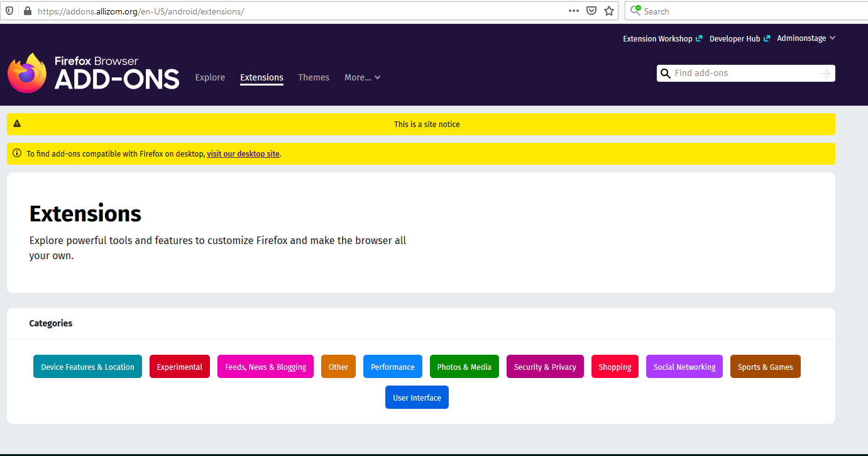Click the tracking protection shield icon

click(9, 11)
